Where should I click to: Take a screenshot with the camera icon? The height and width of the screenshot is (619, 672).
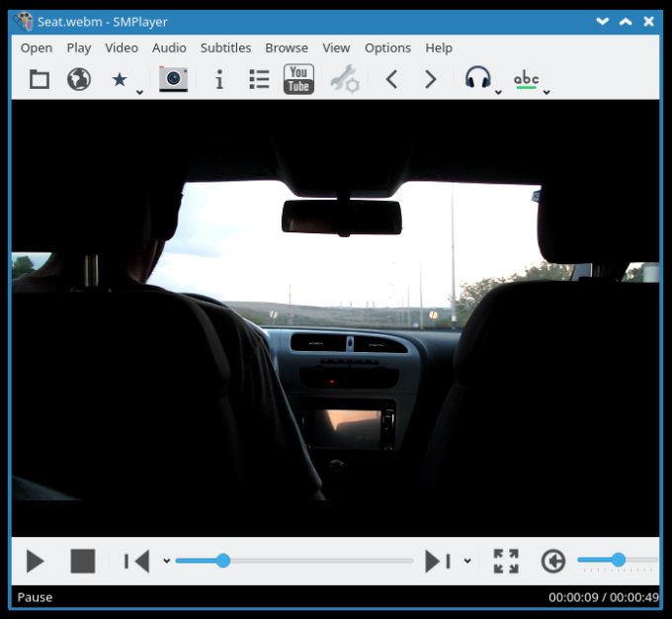[x=173, y=80]
